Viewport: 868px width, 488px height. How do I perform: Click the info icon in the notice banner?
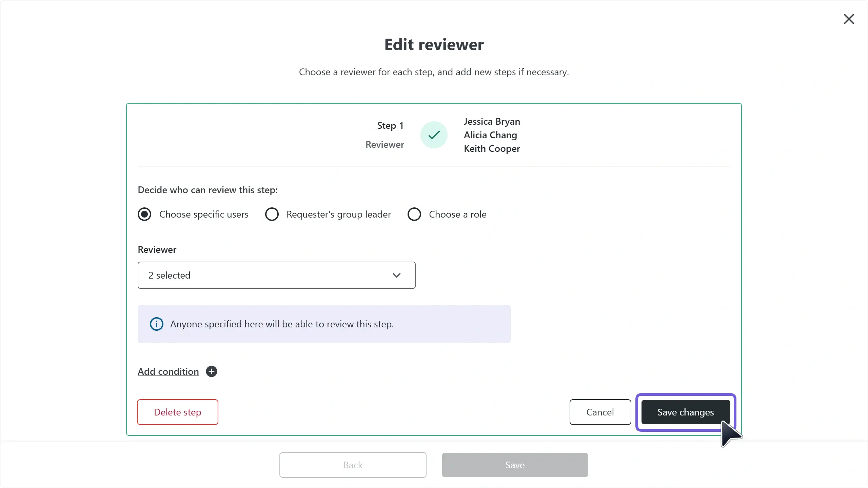156,324
